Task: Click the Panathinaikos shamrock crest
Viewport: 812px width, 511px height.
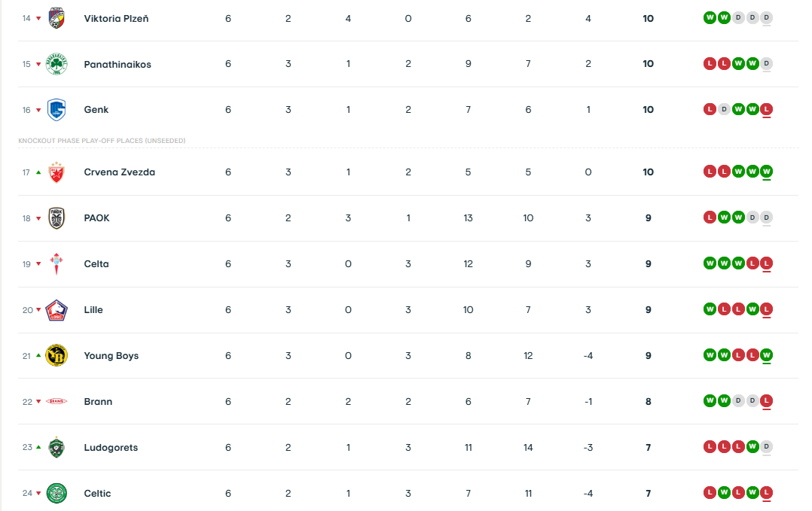Action: point(56,64)
